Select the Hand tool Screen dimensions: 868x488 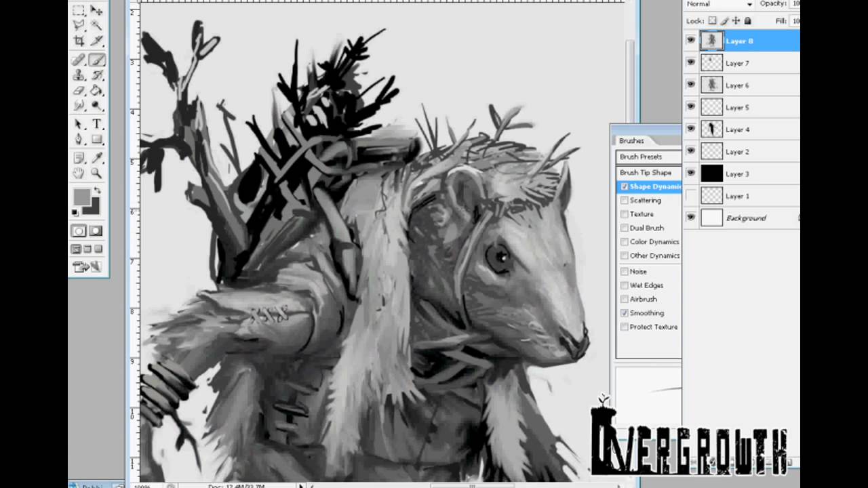point(79,174)
